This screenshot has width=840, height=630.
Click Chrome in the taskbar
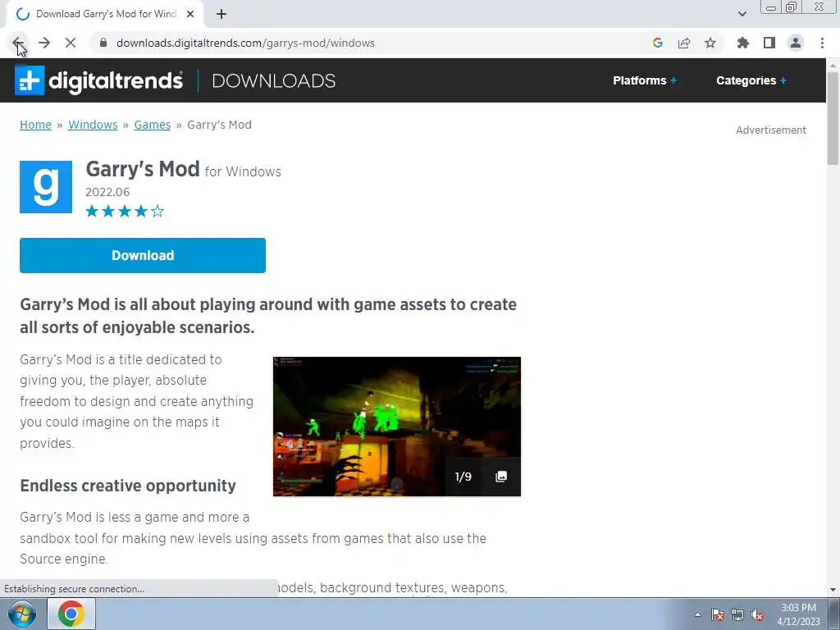click(x=71, y=614)
